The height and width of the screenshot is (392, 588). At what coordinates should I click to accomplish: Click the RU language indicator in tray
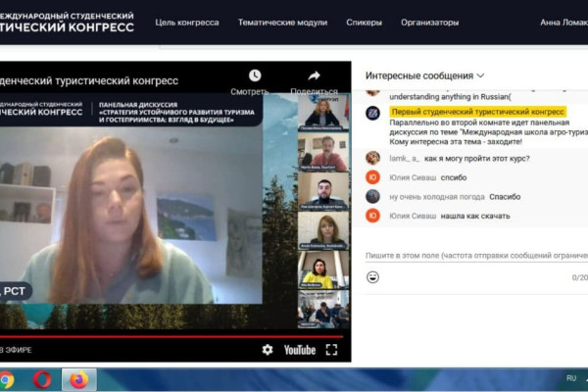point(571,377)
